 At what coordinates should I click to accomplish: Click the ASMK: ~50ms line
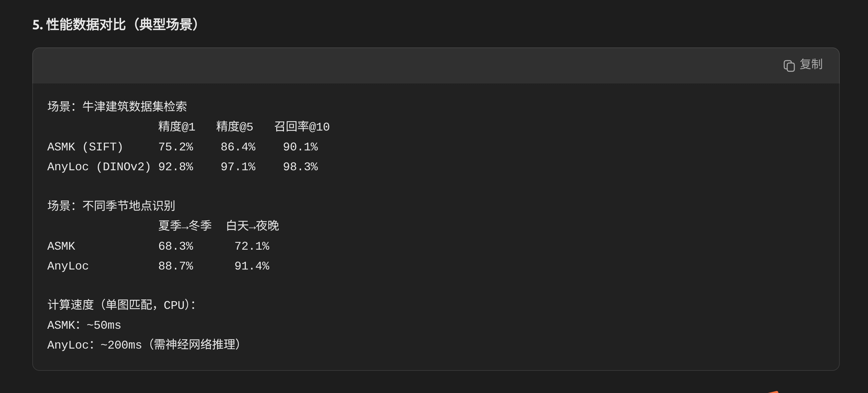[x=84, y=325]
